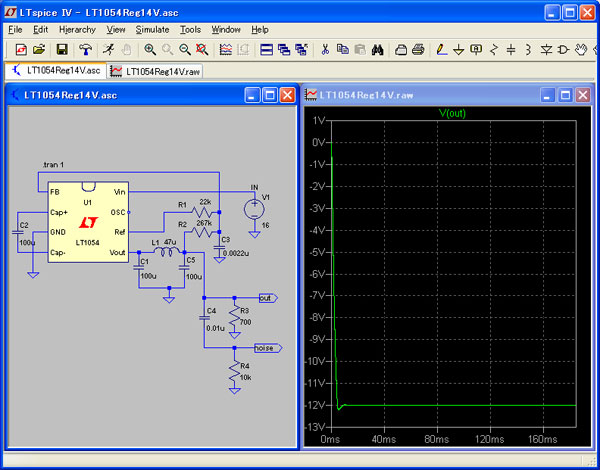Image resolution: width=600 pixels, height=470 pixels.
Task: Select the Component gate tool
Action: click(x=563, y=49)
